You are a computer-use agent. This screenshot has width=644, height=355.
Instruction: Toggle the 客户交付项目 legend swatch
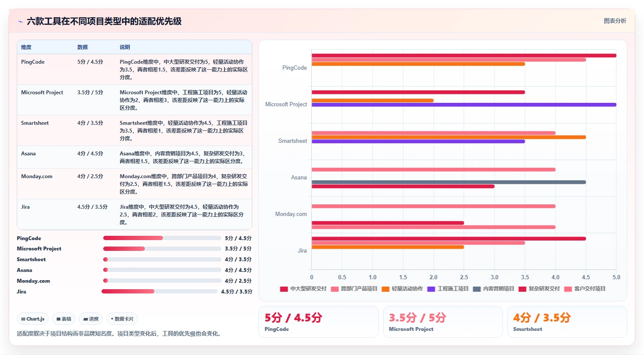click(568, 289)
